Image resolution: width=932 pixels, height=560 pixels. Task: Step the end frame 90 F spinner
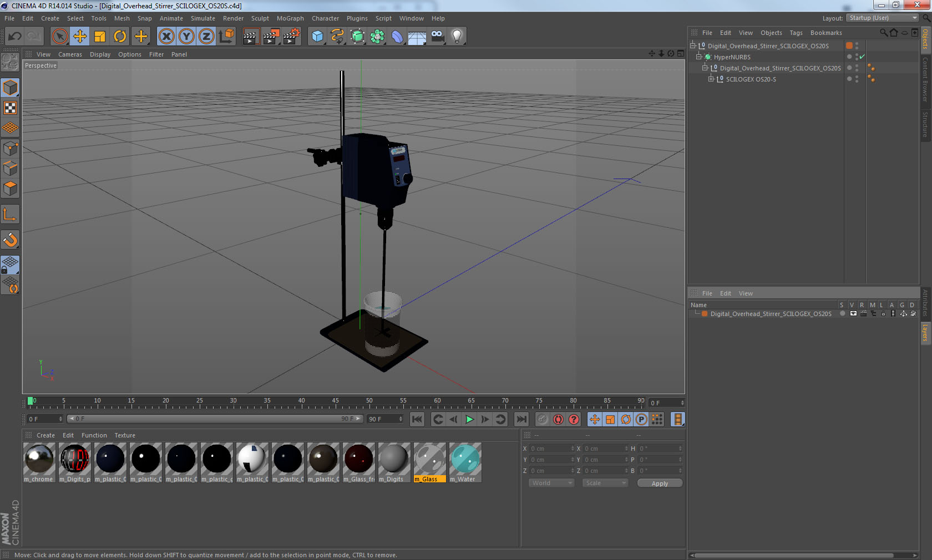401,419
